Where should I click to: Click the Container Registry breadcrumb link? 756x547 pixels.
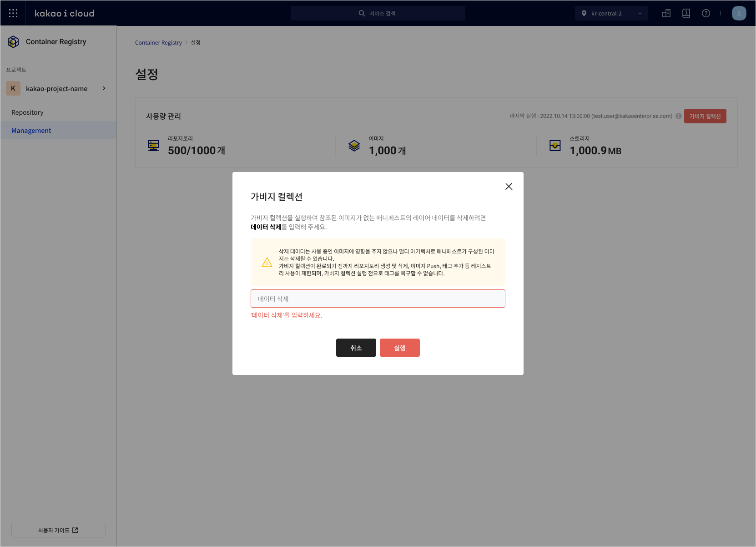coord(158,43)
